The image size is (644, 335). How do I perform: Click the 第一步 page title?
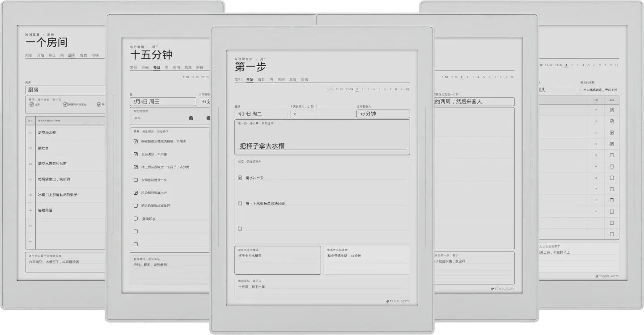[250, 67]
